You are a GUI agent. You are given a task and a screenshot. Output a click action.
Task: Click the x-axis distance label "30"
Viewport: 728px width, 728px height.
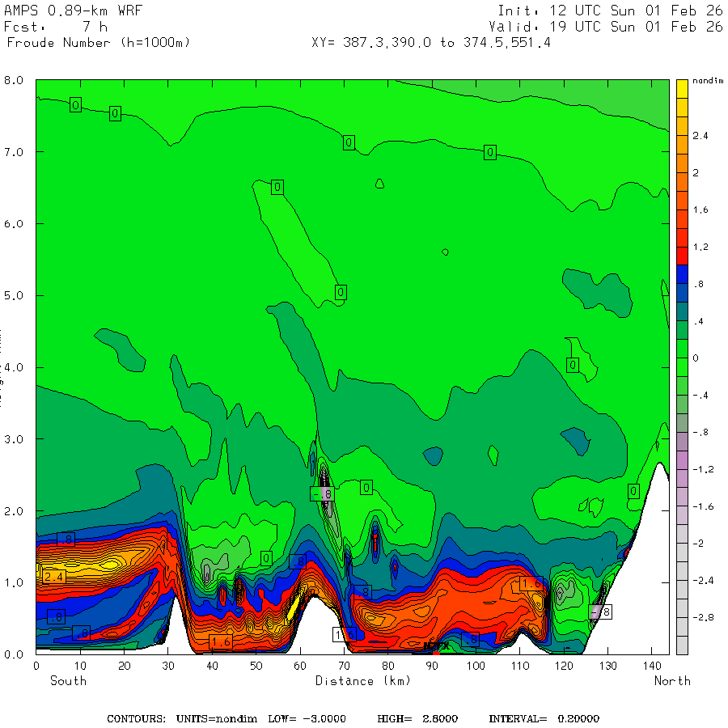coord(168,667)
